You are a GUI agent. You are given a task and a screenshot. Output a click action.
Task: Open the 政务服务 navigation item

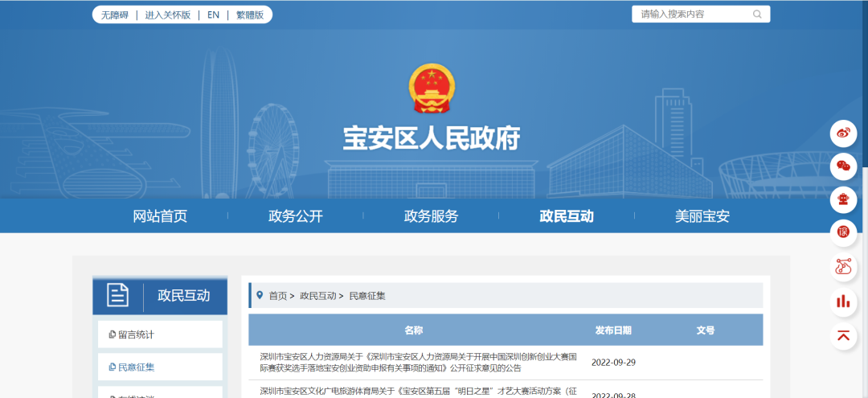click(x=432, y=215)
